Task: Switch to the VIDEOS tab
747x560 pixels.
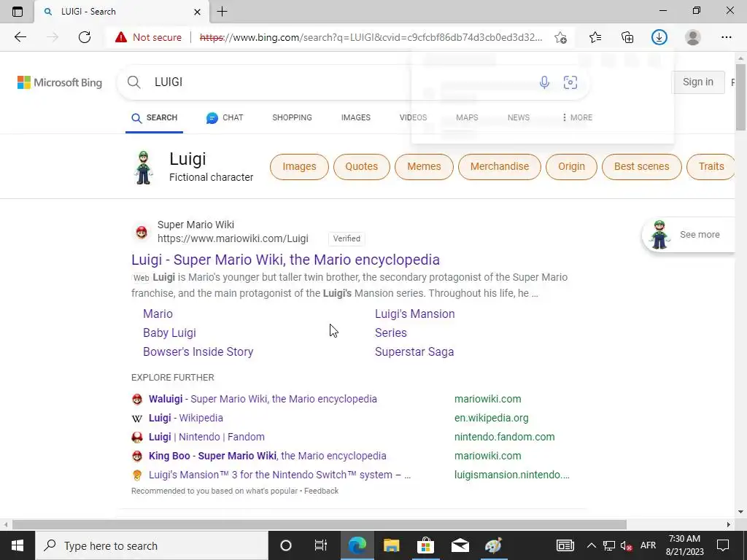Action: (x=413, y=117)
